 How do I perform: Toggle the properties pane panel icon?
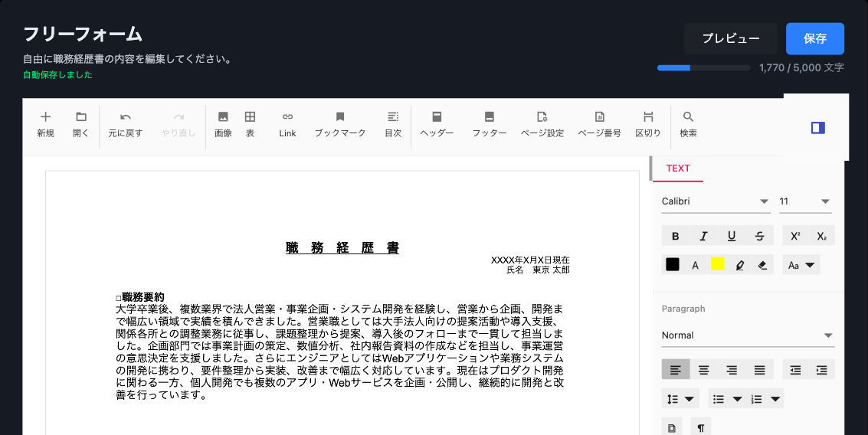click(817, 128)
